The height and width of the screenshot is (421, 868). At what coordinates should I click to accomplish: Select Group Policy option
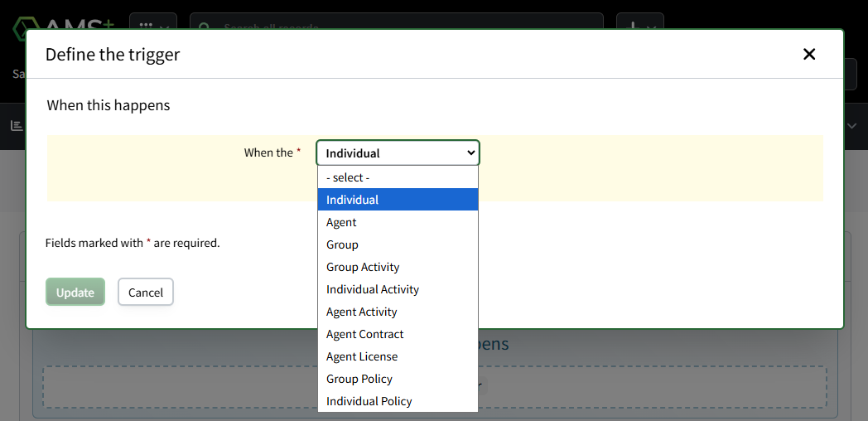click(x=398, y=379)
